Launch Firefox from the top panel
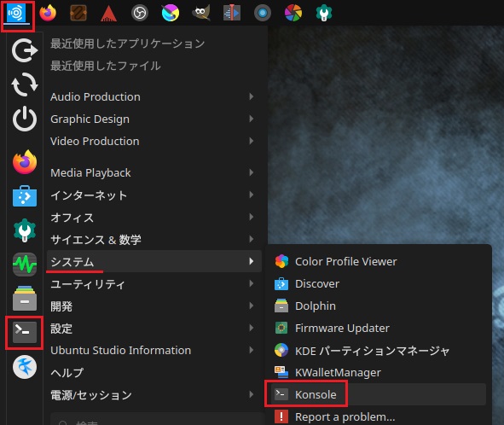 (48, 13)
